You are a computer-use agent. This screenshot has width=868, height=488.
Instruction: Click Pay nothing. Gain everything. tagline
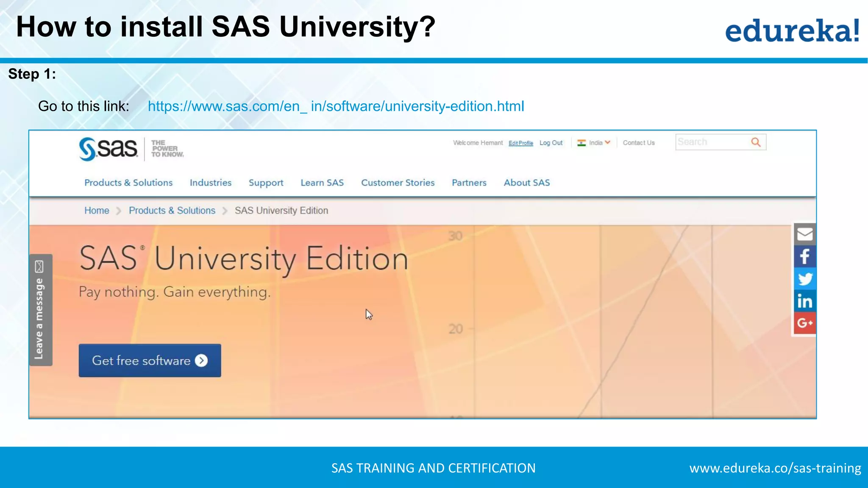pos(175,292)
